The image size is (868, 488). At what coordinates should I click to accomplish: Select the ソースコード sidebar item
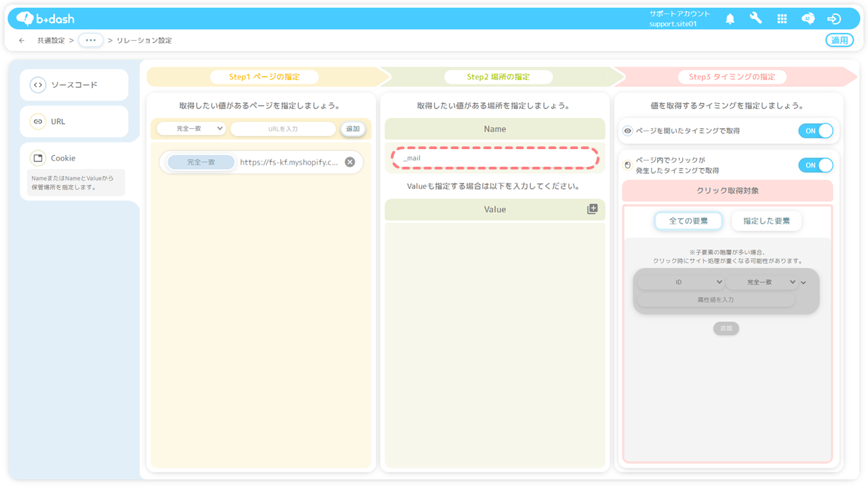pos(74,85)
